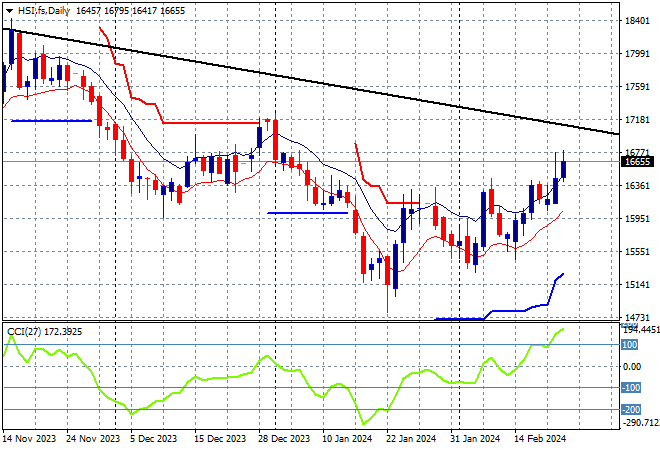
Task: Click the CCI 0.00 level label
Action: (632, 367)
